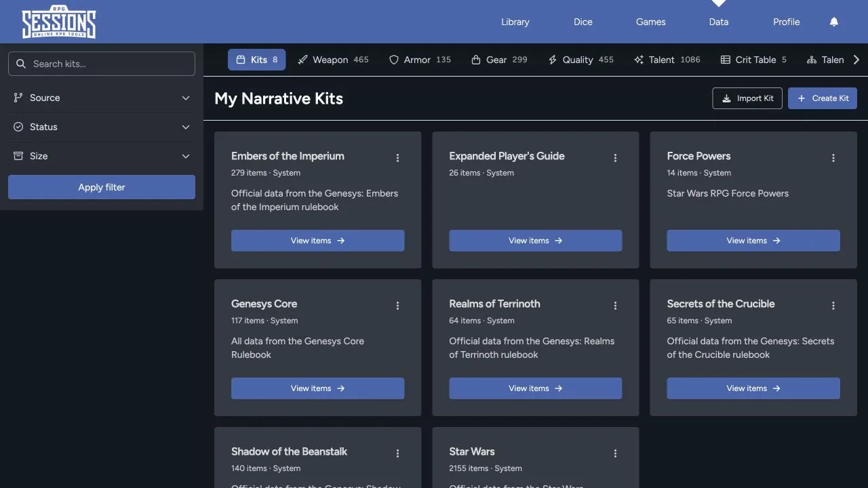Open the Games menu
The image size is (868, 488).
pyautogui.click(x=651, y=22)
